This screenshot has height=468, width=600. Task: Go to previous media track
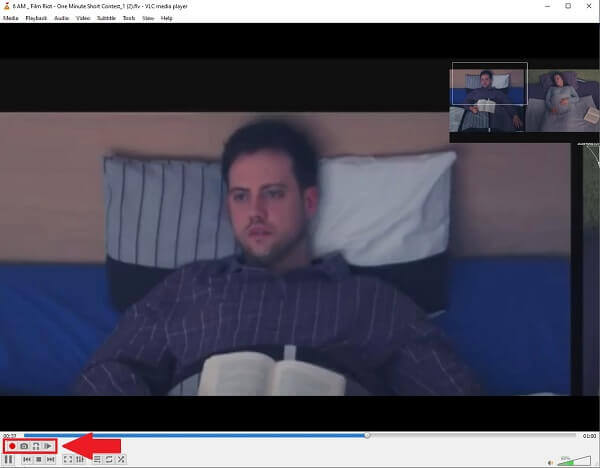click(x=27, y=460)
